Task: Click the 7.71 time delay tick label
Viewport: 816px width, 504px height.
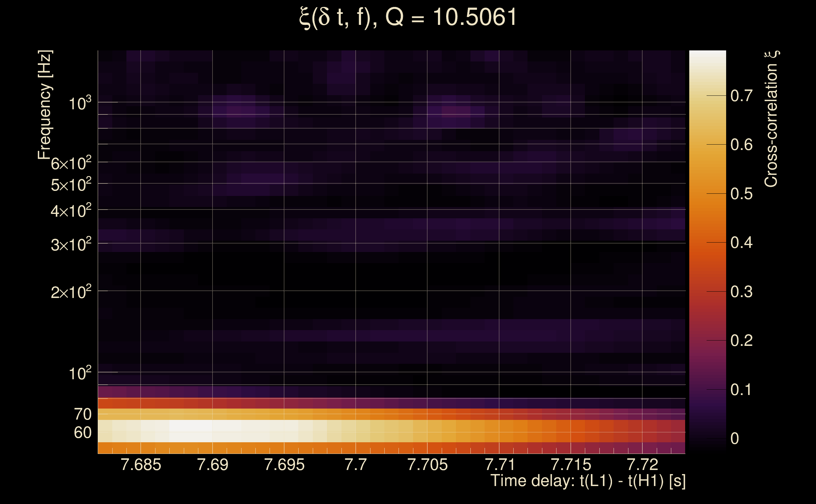Action: pyautogui.click(x=499, y=465)
